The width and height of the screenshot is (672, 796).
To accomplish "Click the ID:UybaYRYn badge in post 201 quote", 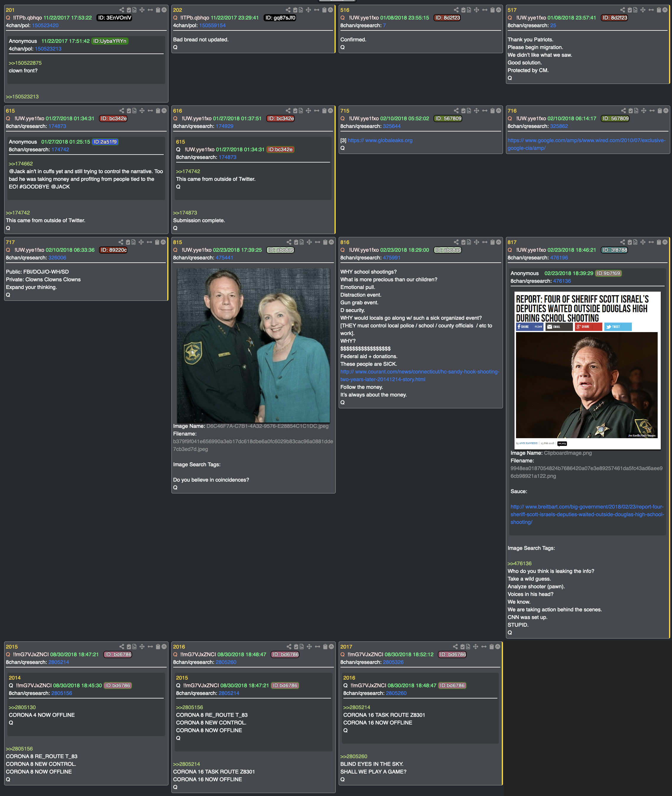I will click(110, 41).
